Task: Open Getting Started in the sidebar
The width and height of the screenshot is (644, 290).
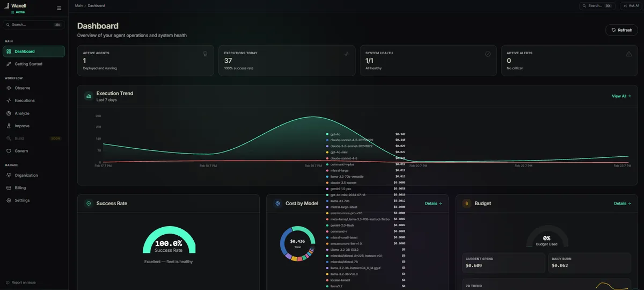Action: pyautogui.click(x=34, y=64)
